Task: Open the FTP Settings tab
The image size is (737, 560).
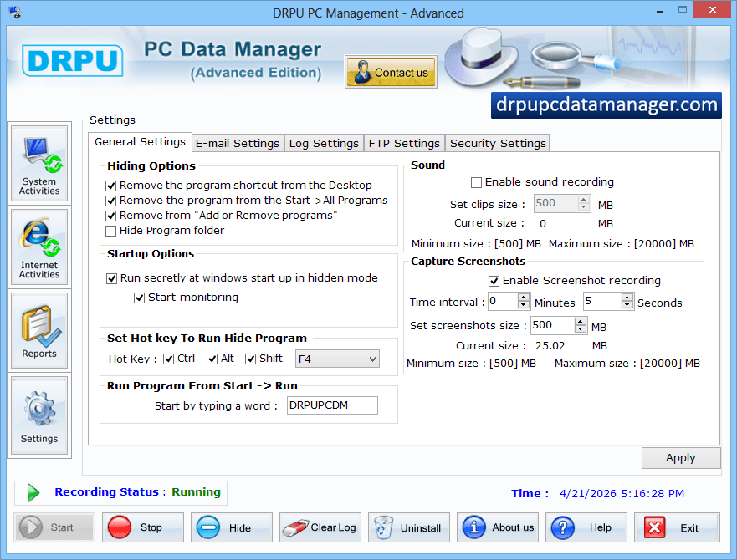Action: point(404,143)
